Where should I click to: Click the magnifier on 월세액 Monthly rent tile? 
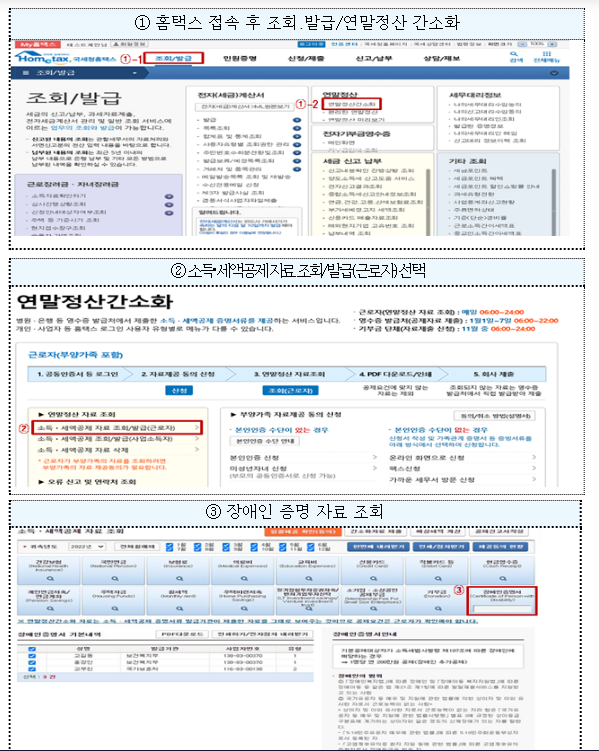[179, 608]
